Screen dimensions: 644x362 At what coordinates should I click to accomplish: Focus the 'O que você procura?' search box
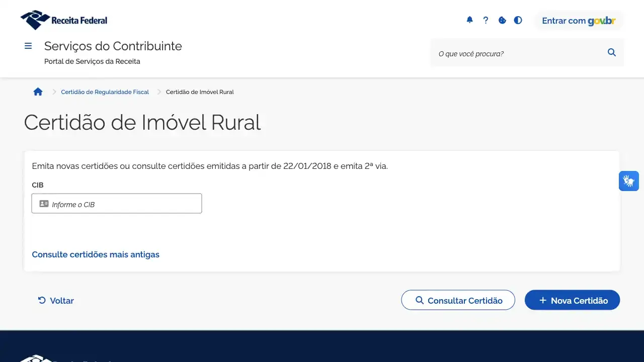coord(518,53)
